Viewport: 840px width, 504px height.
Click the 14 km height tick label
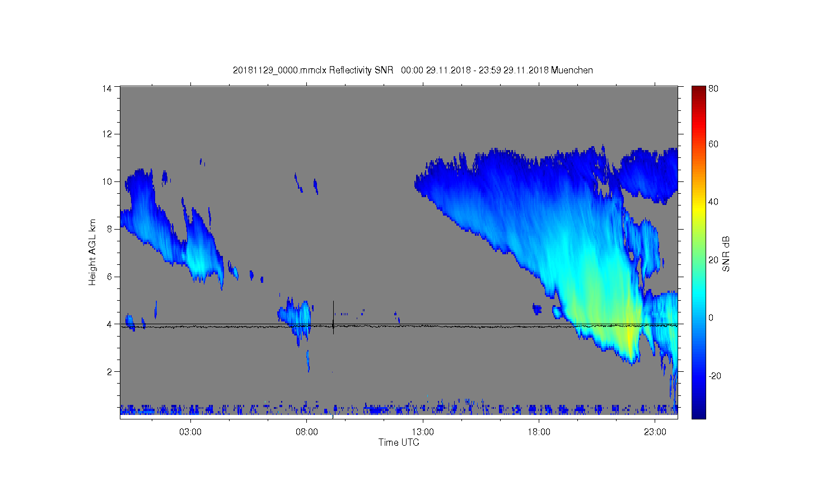click(x=107, y=88)
